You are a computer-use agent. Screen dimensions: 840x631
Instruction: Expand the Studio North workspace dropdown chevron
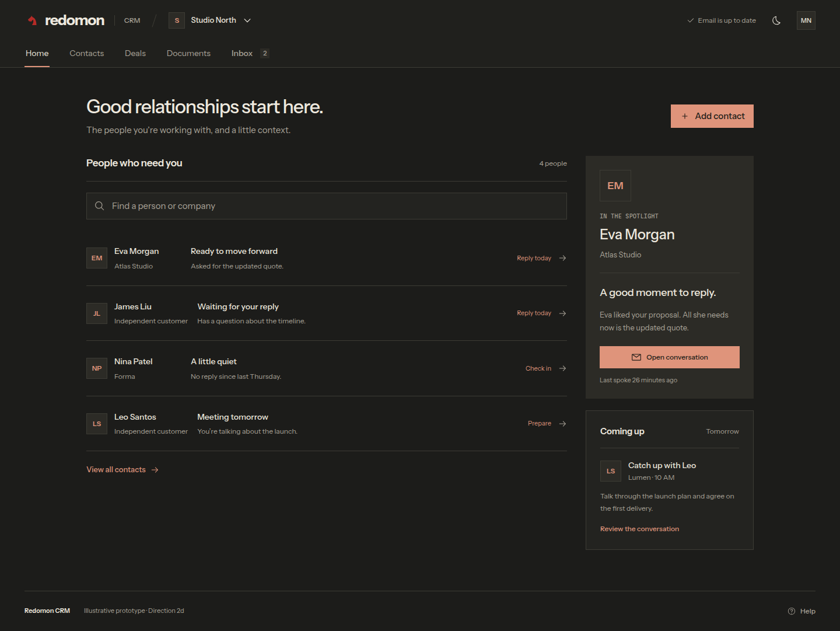[247, 20]
